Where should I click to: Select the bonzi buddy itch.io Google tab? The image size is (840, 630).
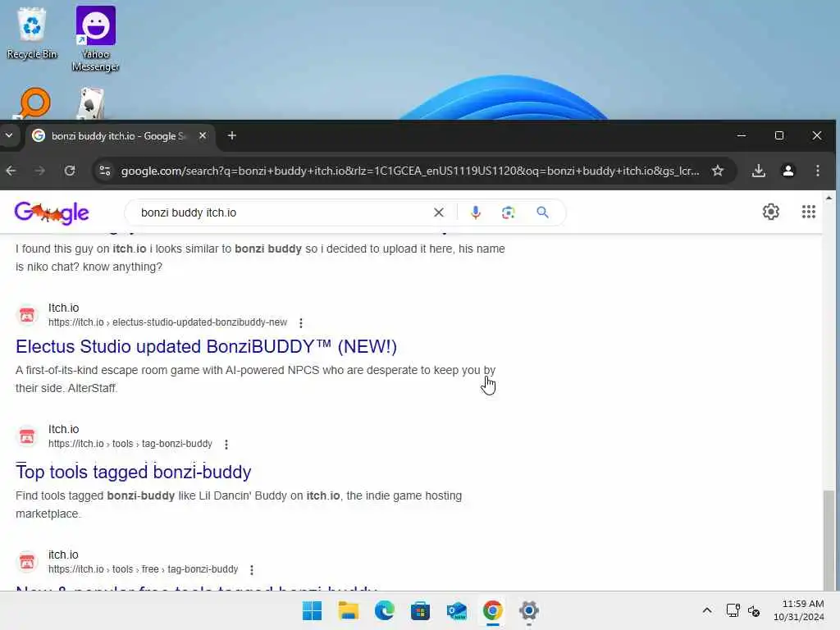click(118, 136)
